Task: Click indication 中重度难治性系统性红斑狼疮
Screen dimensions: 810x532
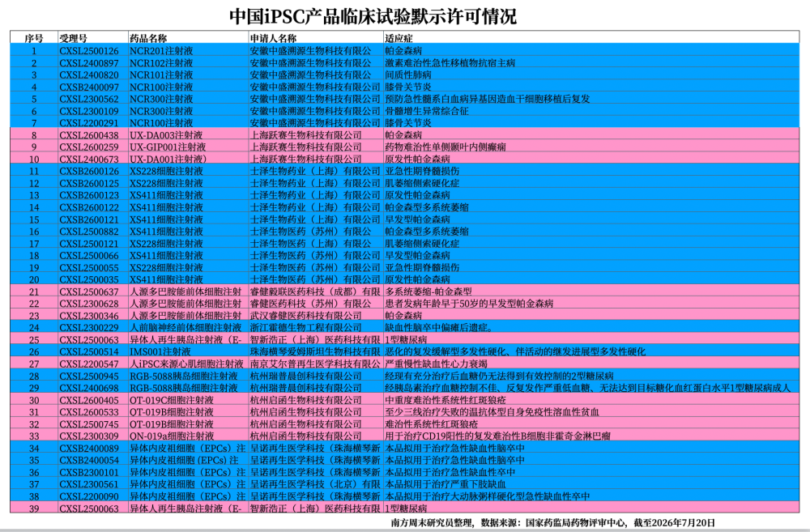Action: 446,400
